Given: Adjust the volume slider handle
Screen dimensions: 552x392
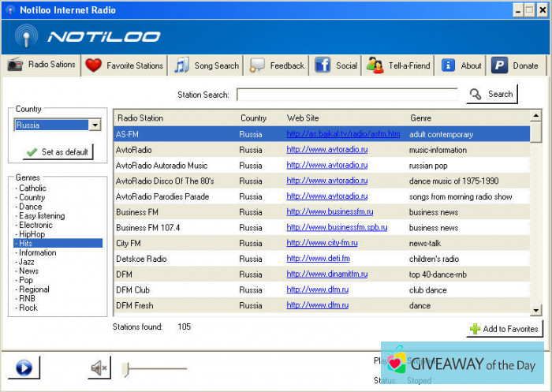Looking at the screenshot, I should pos(125,368).
